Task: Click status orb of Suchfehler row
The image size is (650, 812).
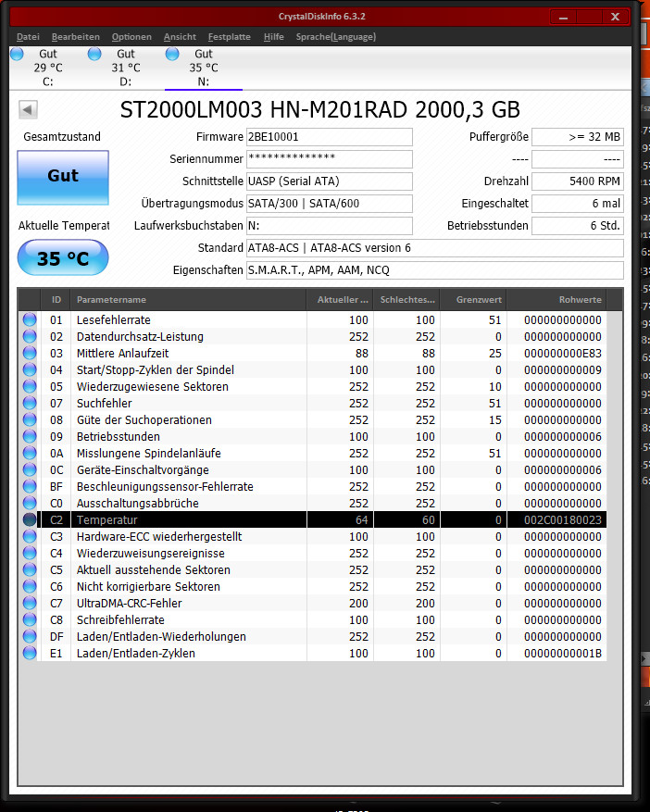Action: 30,403
